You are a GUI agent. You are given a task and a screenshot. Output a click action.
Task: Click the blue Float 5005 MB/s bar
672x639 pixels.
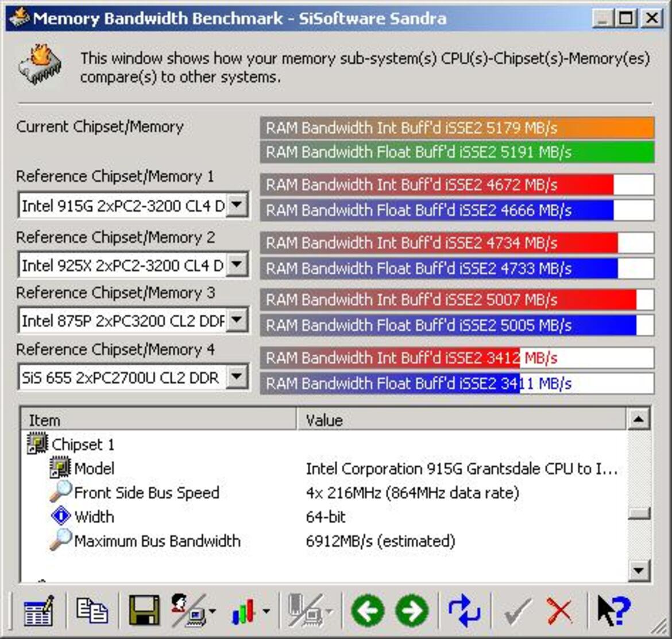point(457,325)
